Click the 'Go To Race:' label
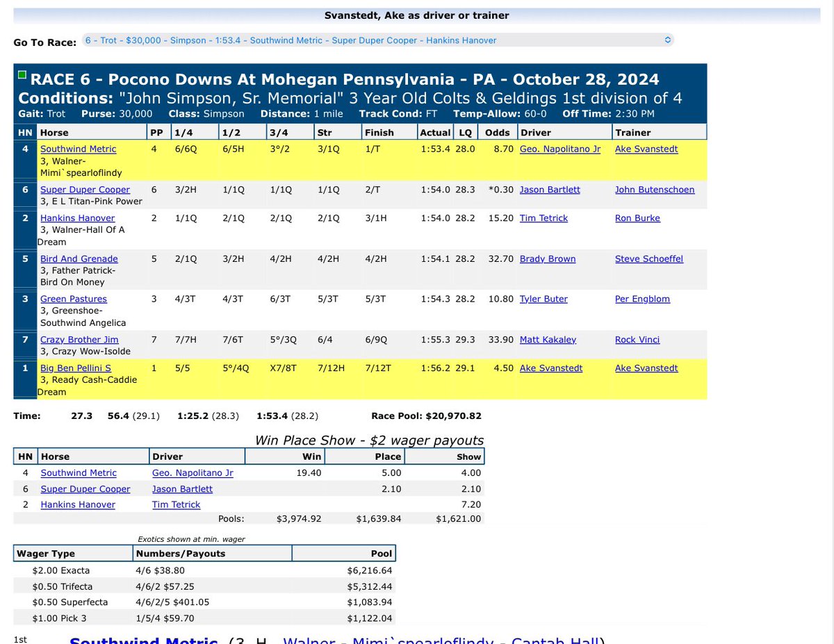 coord(44,42)
